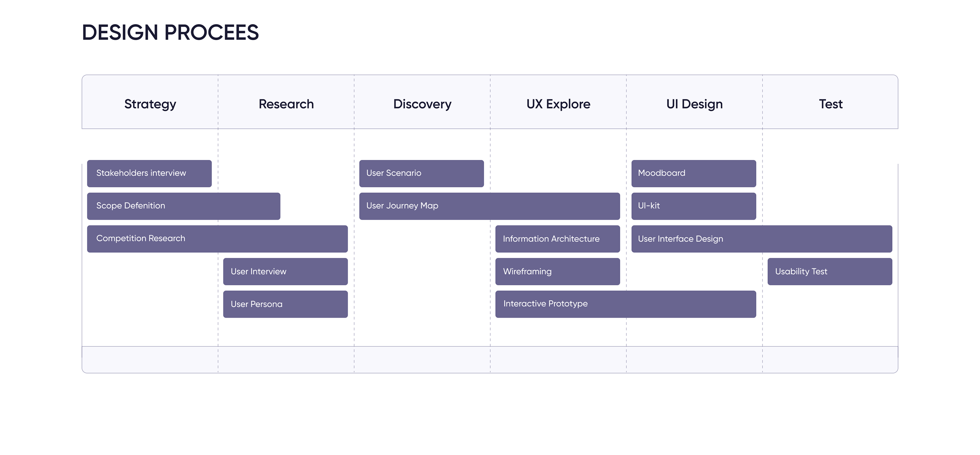Open the Usability Test bar
980x455 pixels.
point(829,272)
